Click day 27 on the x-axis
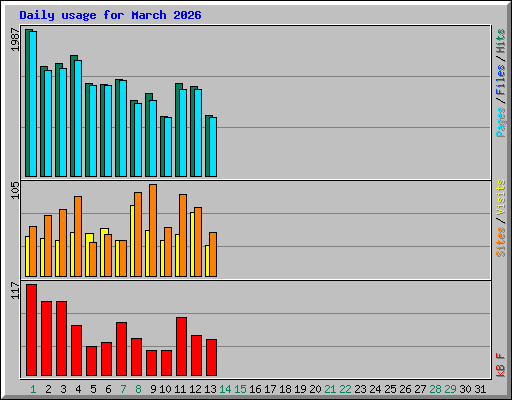 [x=420, y=389]
